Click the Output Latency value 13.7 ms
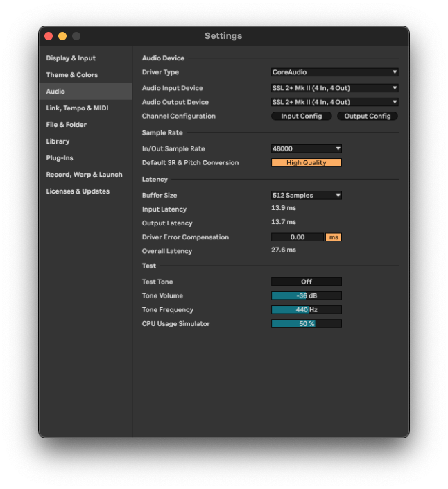This screenshot has width=448, height=489. click(x=284, y=222)
